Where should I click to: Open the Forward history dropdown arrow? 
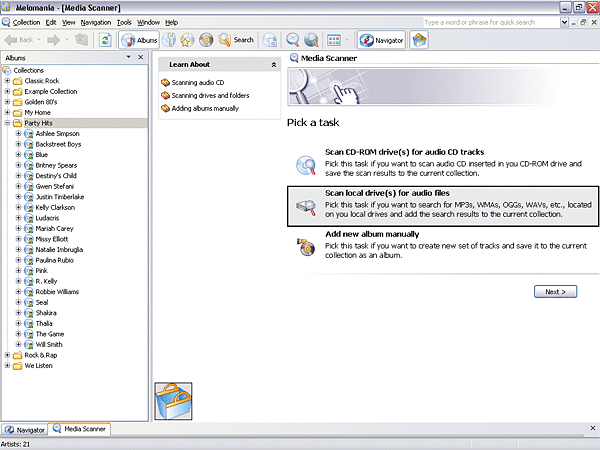pos(67,40)
